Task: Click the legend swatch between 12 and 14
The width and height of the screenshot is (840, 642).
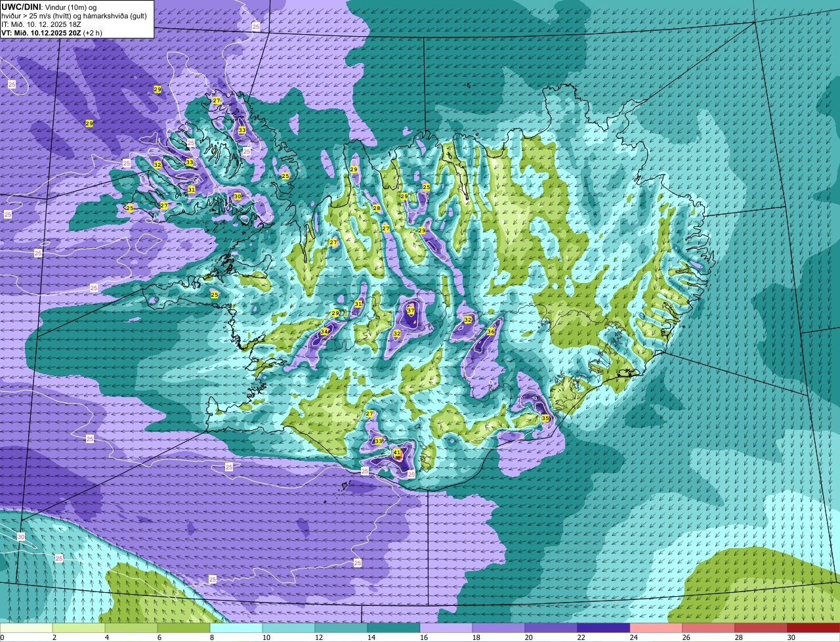Action: (341, 628)
